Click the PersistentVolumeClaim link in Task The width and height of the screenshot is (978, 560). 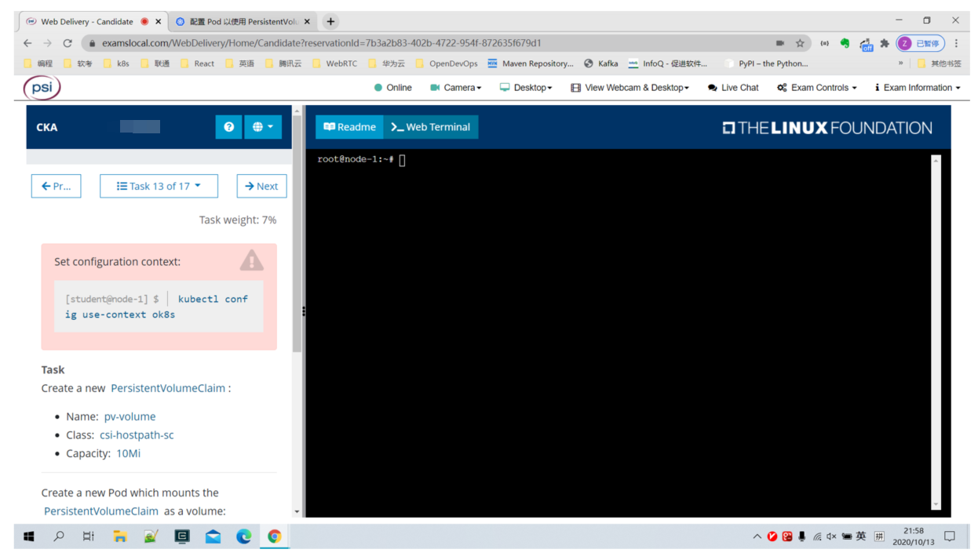click(168, 388)
